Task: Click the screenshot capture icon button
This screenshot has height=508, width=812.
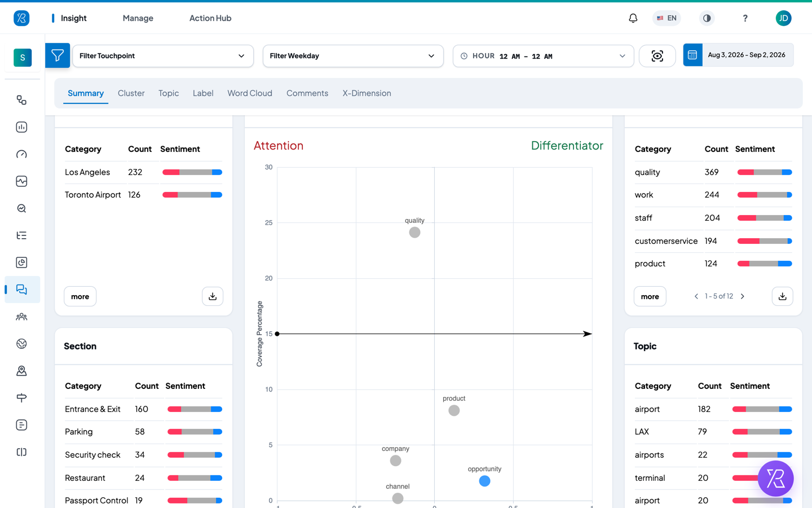Action: click(657, 56)
